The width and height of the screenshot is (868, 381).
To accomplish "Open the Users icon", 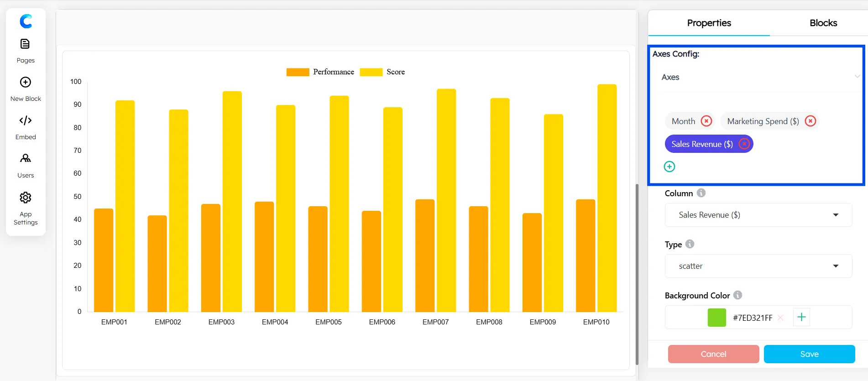I will click(x=26, y=158).
